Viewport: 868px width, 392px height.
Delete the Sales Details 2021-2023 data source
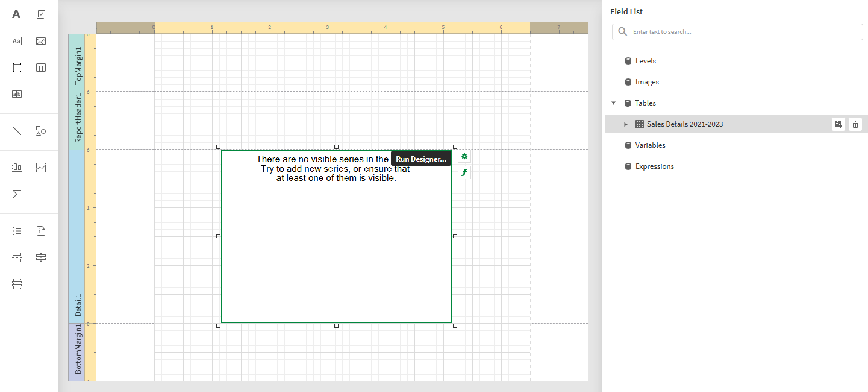coord(855,124)
